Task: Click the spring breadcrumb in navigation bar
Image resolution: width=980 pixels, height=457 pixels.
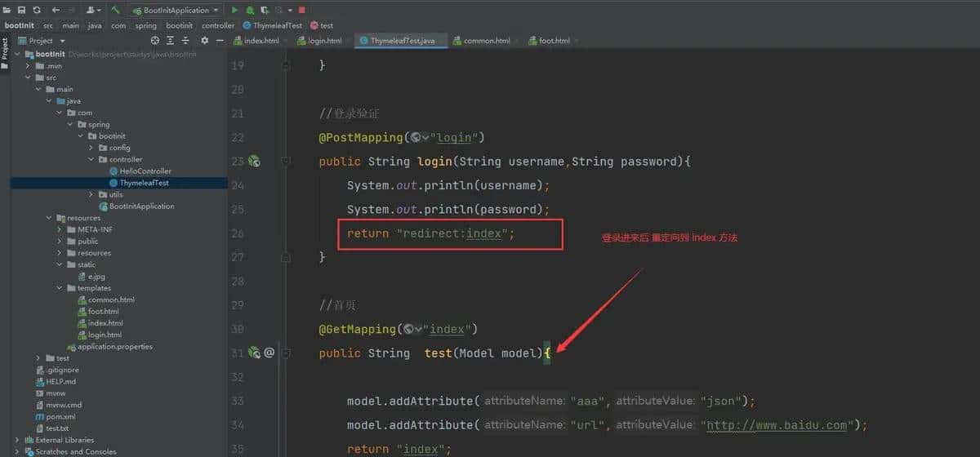Action: (x=146, y=25)
